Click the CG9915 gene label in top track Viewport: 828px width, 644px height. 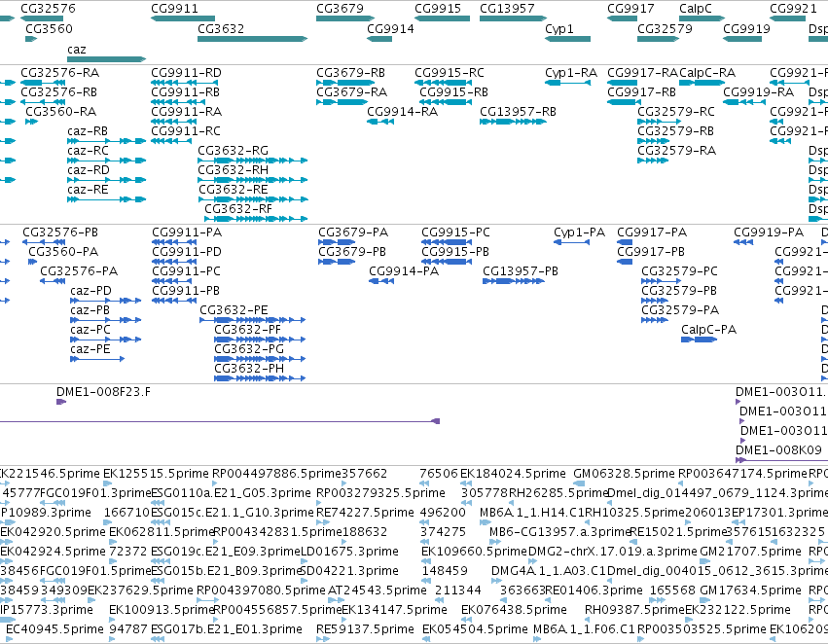pos(438,9)
